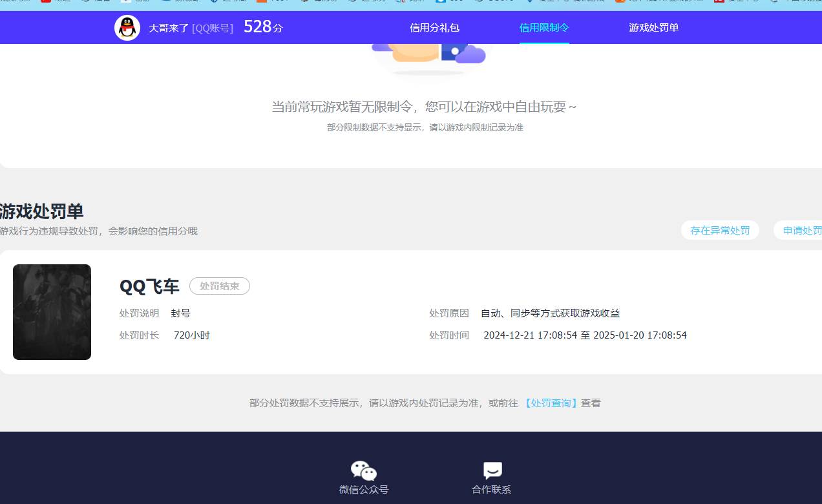This screenshot has width=822, height=504.
Task: Click the QQ飞车 game cover image
Action: point(52,311)
